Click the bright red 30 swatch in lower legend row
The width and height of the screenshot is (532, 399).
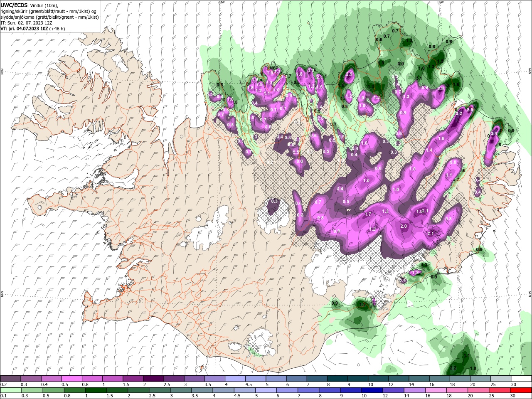[521, 390]
